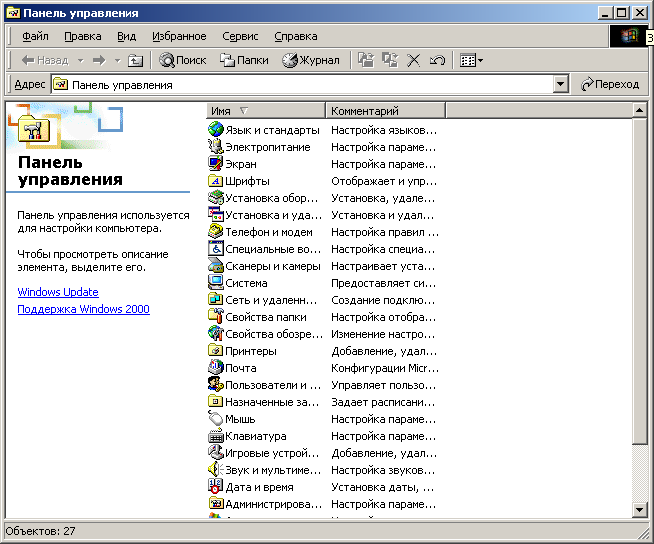
Task: Click the Delete (X) toolbar icon
Action: 413,60
